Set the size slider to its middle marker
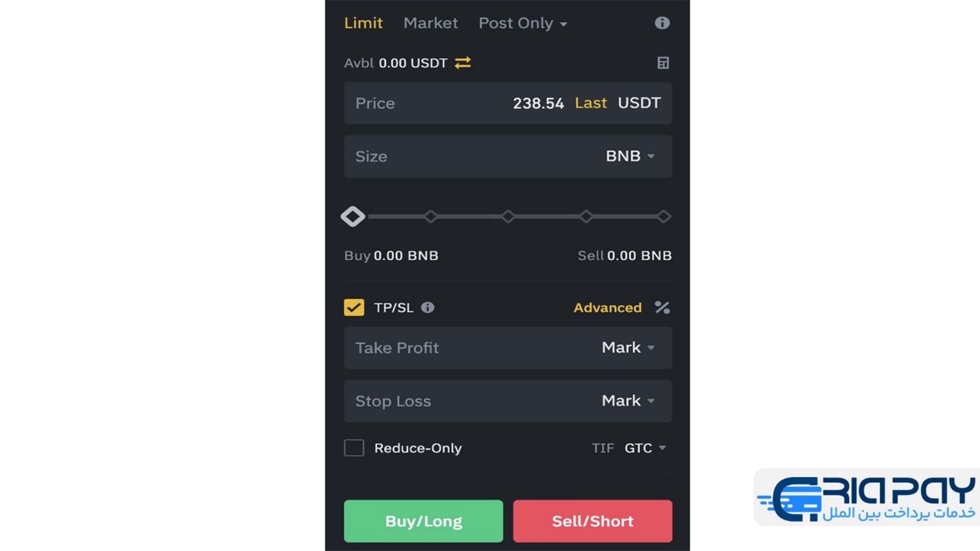980x551 pixels. tap(508, 217)
